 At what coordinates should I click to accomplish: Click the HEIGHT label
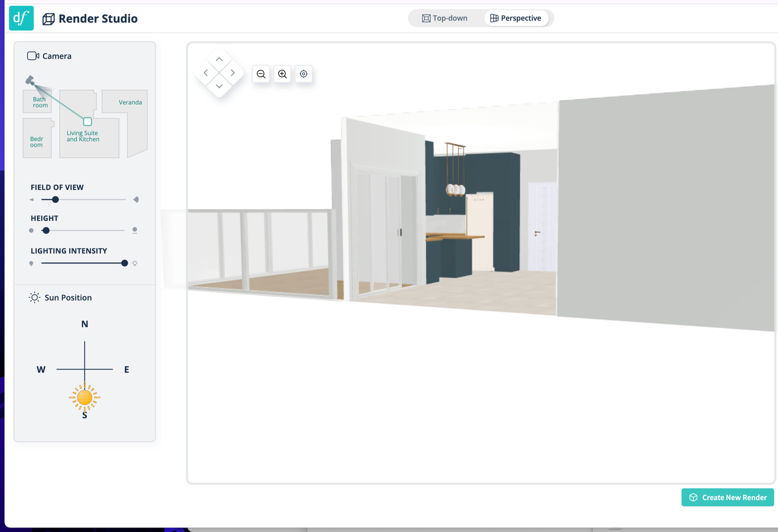click(44, 218)
